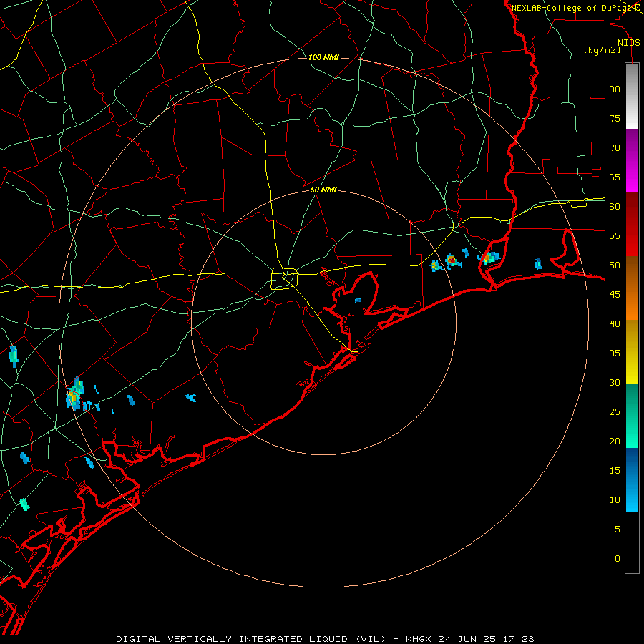Pick the orange-brown segment of the color scale
644x644 pixels.
(x=632, y=288)
